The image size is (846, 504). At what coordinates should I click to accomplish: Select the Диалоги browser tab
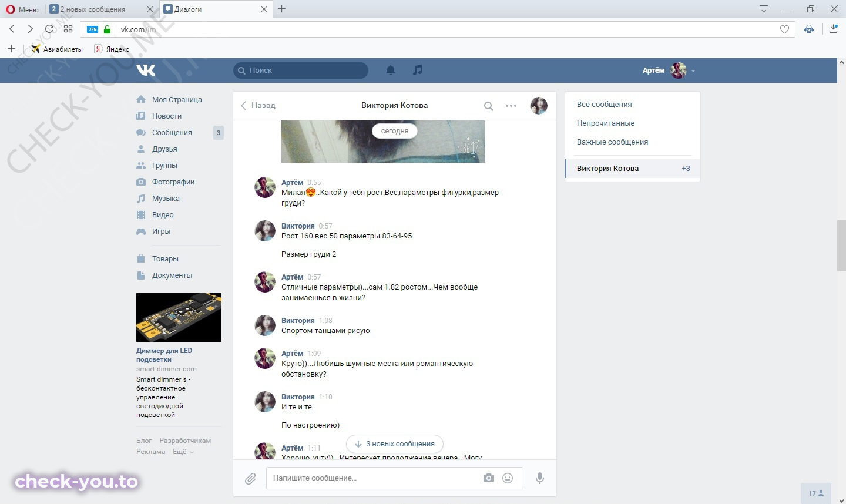[215, 9]
